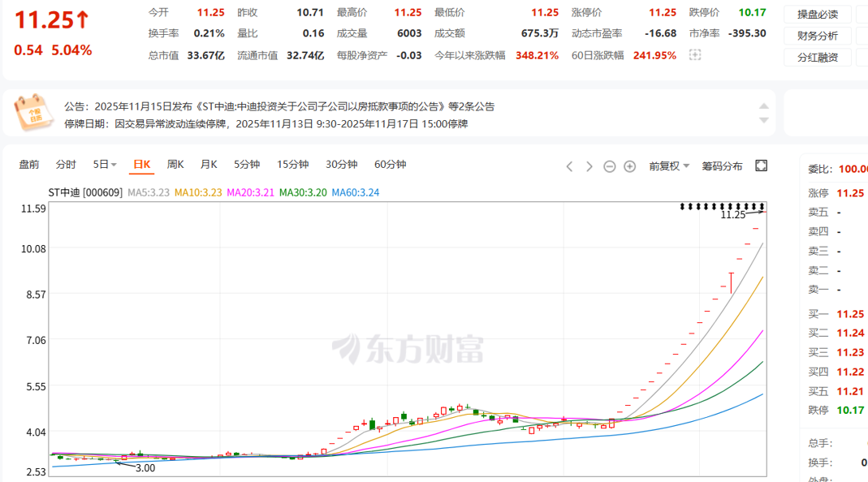Switch to 30分钟 chart
868x482 pixels.
pos(342,165)
